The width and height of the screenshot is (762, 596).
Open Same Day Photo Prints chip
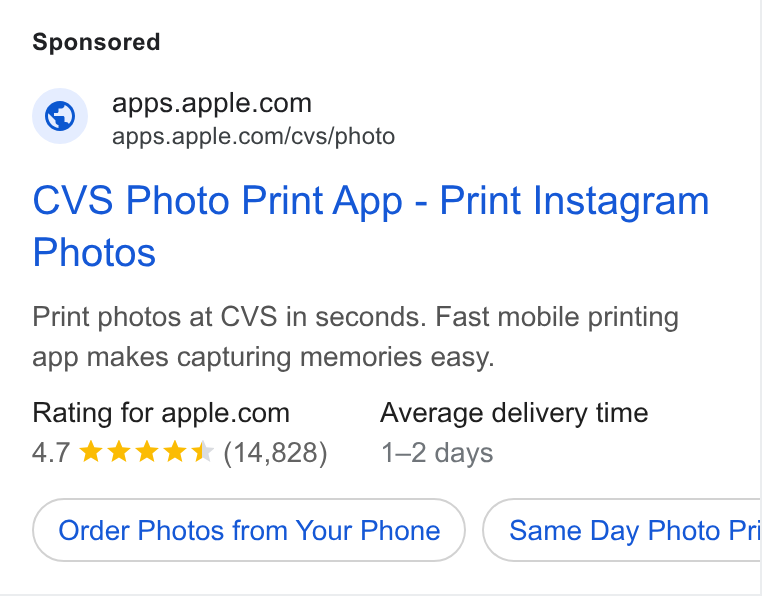click(x=622, y=530)
